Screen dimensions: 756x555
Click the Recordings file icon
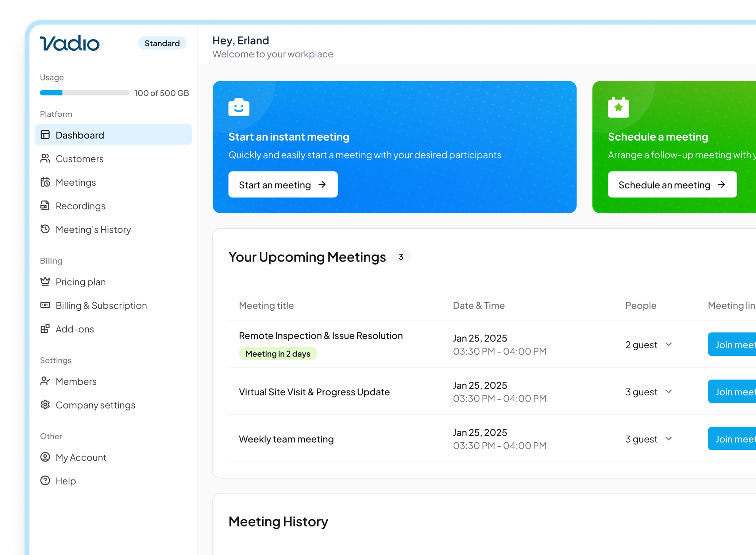point(45,206)
